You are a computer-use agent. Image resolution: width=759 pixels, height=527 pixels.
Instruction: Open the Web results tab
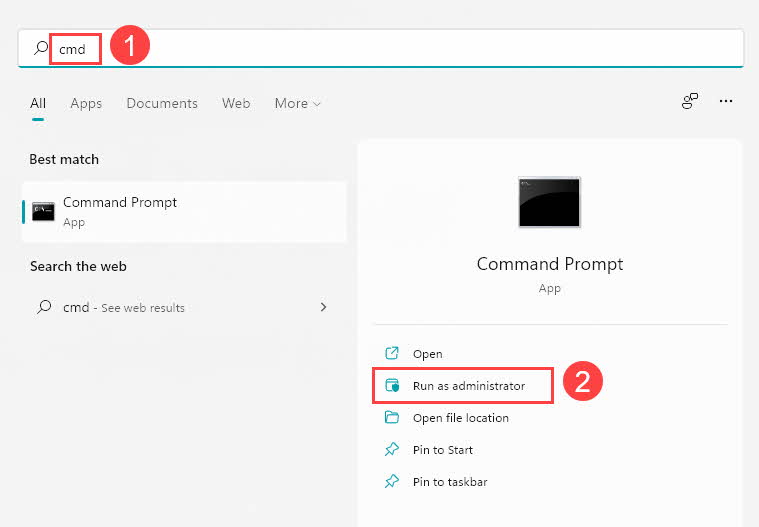coord(236,103)
